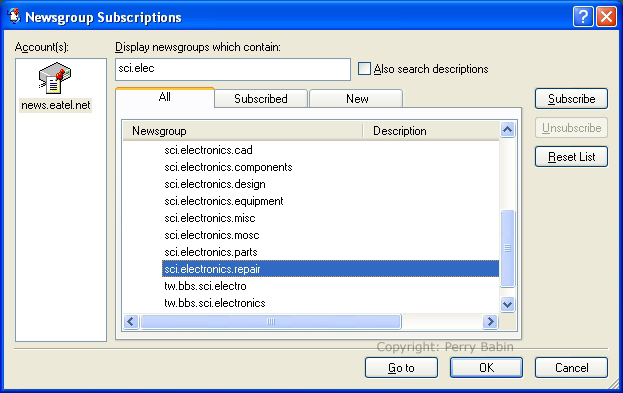Select sci.electronics.parts newsgroup
Viewport: 623px width, 393px height.
211,252
